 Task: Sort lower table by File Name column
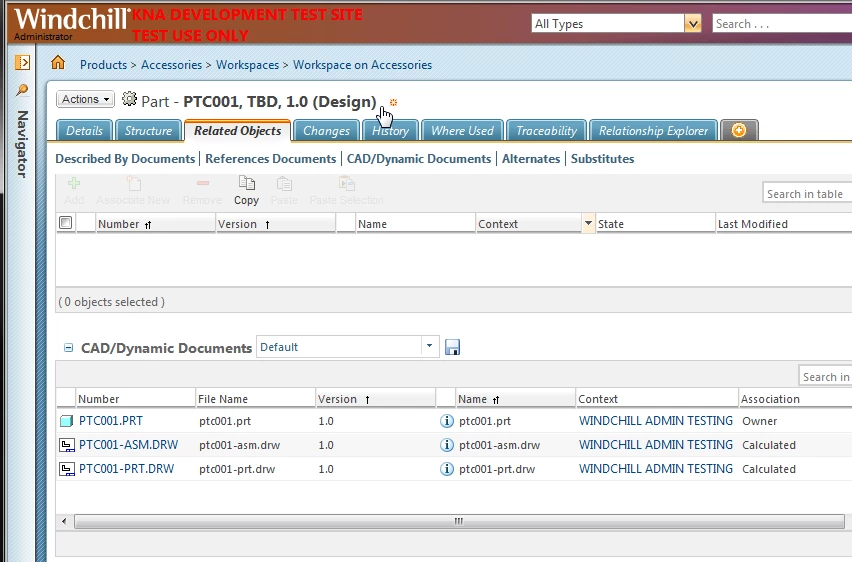(x=223, y=399)
